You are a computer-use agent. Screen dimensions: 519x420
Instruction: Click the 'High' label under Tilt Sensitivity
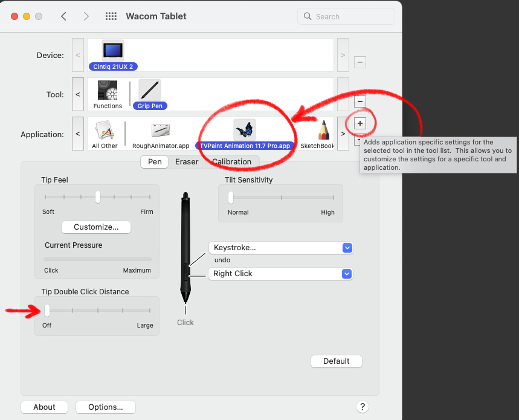click(x=327, y=213)
